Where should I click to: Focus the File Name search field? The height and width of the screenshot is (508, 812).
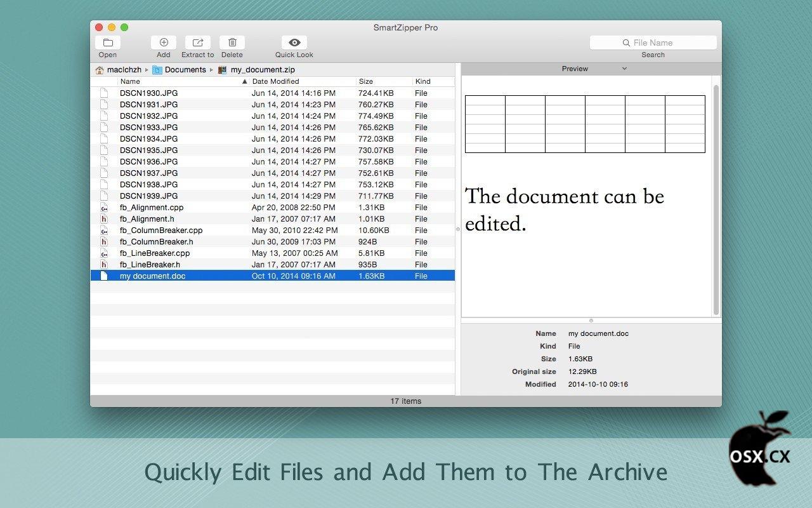(x=653, y=43)
